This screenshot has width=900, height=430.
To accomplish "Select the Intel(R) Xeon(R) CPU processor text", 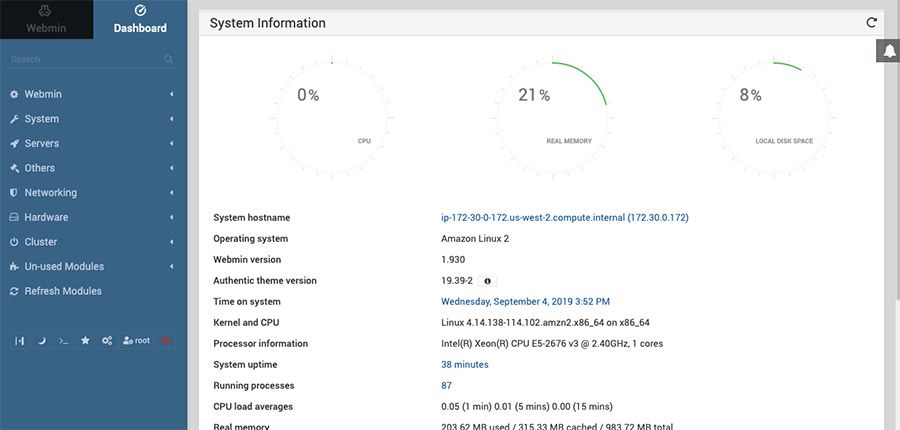I will click(552, 343).
